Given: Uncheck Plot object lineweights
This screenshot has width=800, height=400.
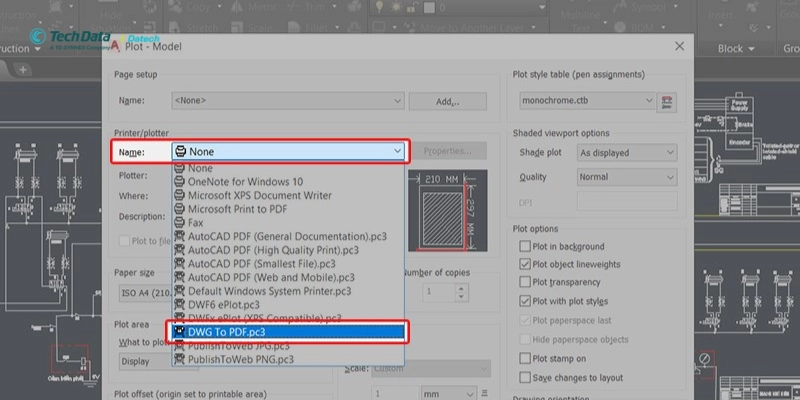Looking at the screenshot, I should pos(524,264).
